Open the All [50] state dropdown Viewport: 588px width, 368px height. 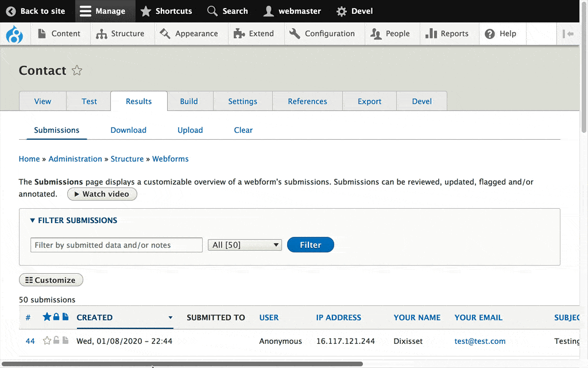click(x=245, y=245)
